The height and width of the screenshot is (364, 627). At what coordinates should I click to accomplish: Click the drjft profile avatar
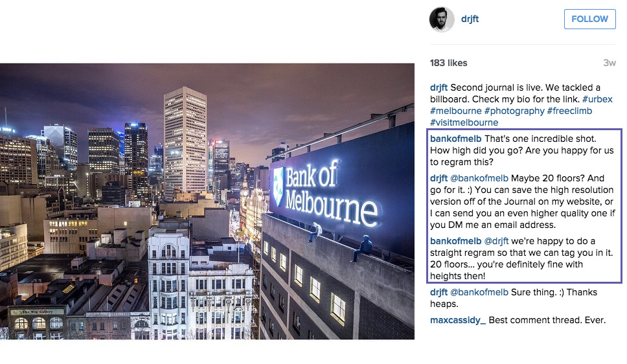[442, 19]
